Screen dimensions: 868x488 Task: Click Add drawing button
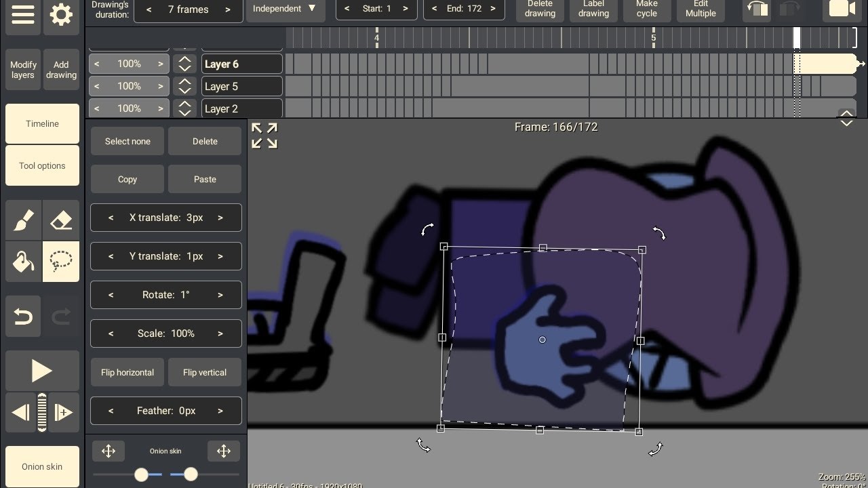(61, 70)
